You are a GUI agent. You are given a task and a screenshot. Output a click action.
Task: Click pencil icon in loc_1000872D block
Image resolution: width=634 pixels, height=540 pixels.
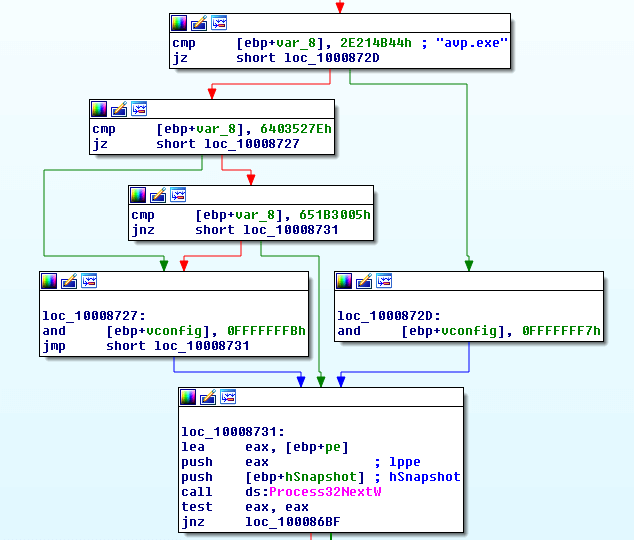pos(364,281)
